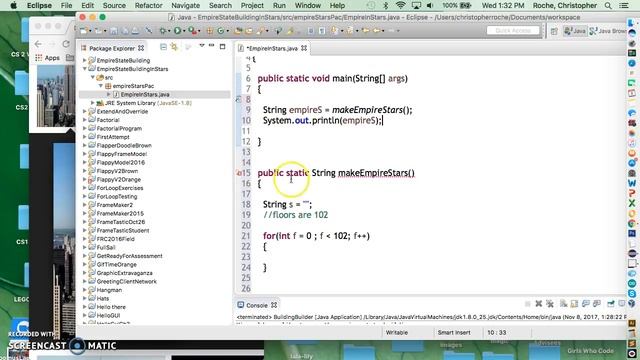Select the FRC2016Field project
The width and height of the screenshot is (640, 360).
[116, 239]
